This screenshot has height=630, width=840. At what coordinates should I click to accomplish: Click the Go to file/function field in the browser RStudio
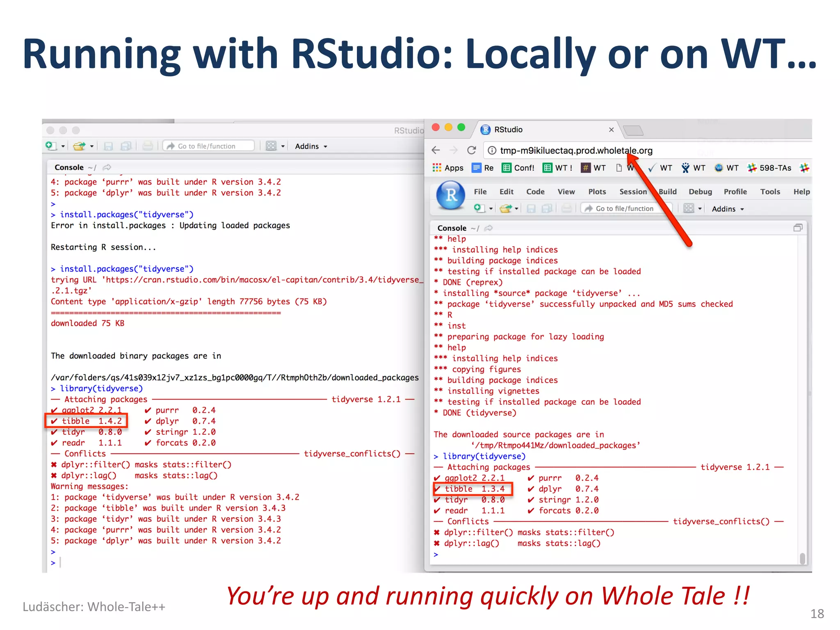[626, 208]
